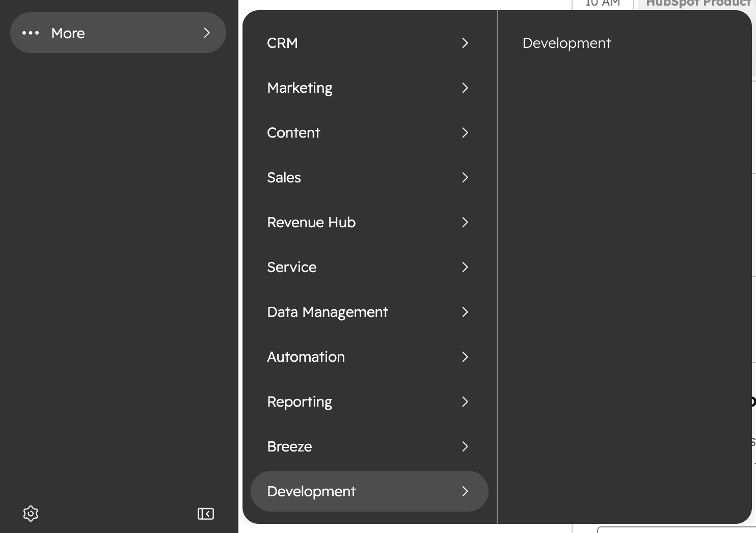Image resolution: width=756 pixels, height=533 pixels.
Task: Expand the Marketing submenu chevron
Action: pyautogui.click(x=465, y=88)
